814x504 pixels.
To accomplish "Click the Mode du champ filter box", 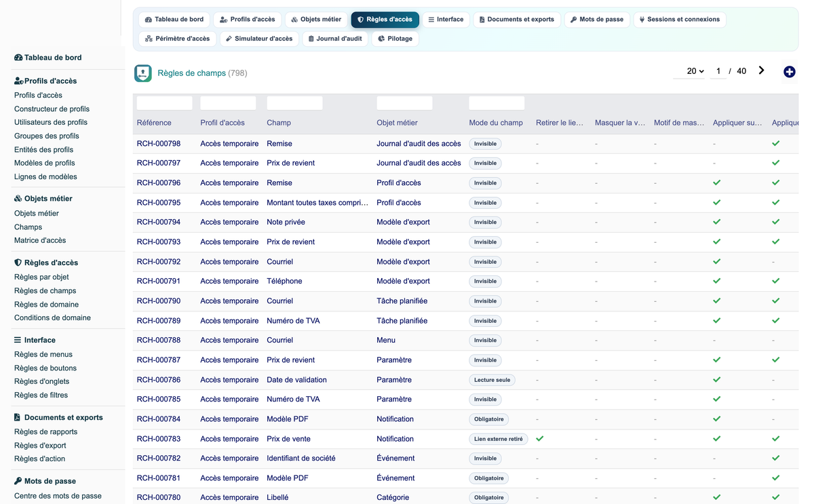I will coord(497,103).
